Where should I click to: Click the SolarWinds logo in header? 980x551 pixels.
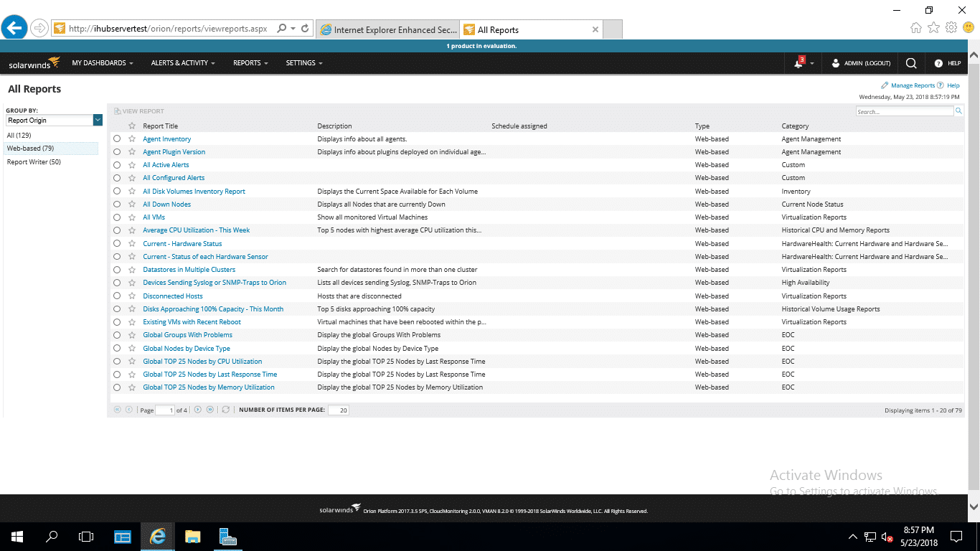34,63
